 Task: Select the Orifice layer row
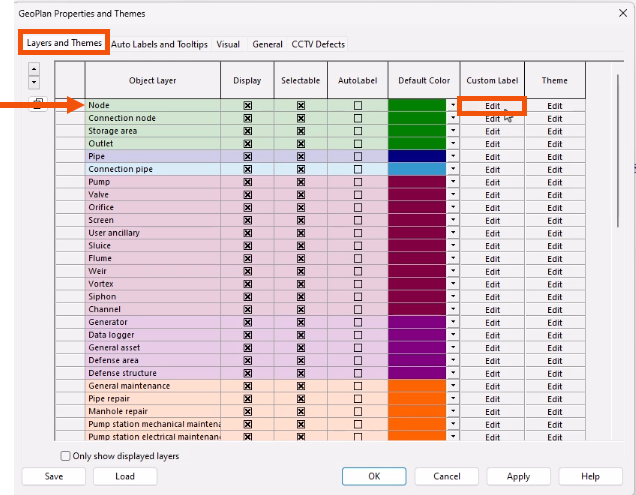153,207
